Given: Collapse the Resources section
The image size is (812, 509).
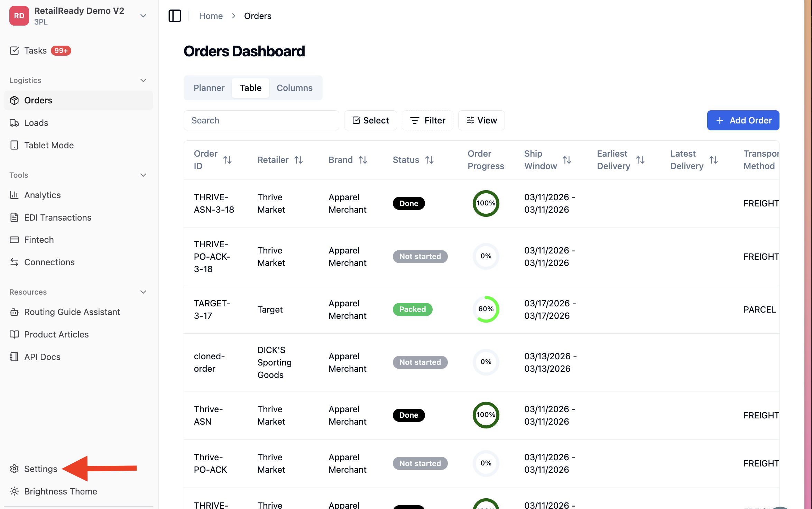Looking at the screenshot, I should click(x=143, y=292).
